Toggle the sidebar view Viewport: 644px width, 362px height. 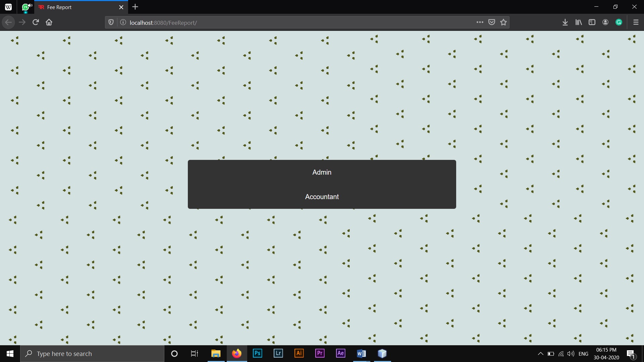coord(592,22)
